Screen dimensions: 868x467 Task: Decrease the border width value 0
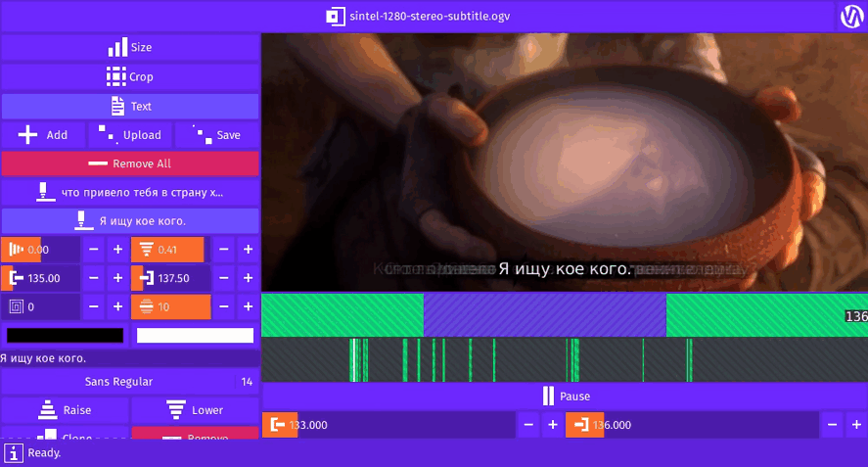[94, 306]
